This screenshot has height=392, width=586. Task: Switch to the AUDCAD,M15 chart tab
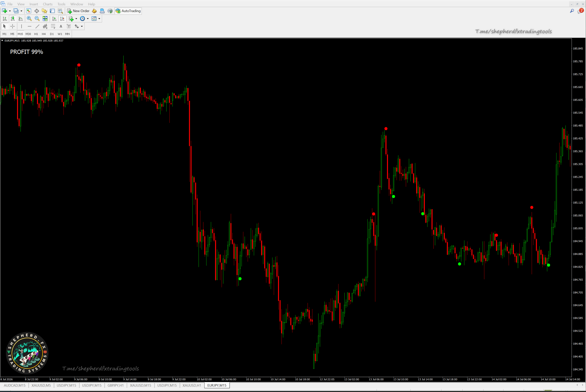coord(14,385)
